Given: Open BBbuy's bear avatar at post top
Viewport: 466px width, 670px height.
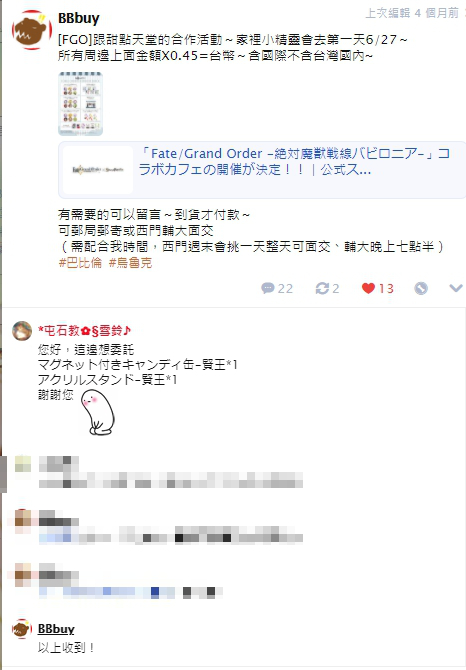Looking at the screenshot, I should click(x=32, y=30).
